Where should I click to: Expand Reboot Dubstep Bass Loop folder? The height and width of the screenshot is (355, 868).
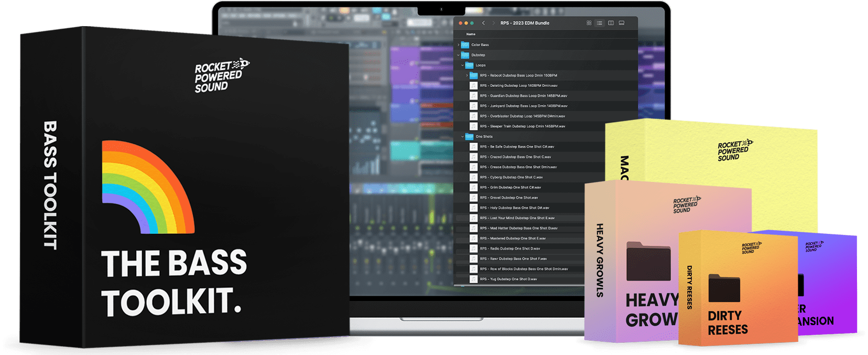pos(467,76)
